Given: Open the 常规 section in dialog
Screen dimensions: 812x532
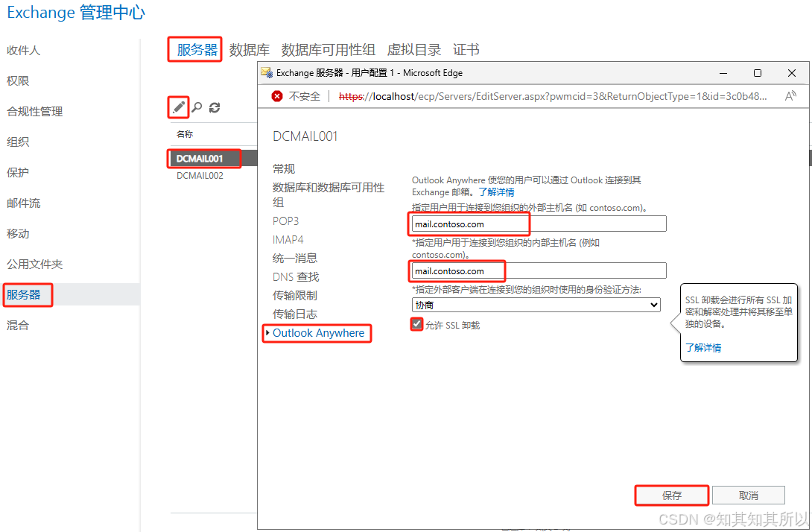Looking at the screenshot, I should [x=284, y=169].
